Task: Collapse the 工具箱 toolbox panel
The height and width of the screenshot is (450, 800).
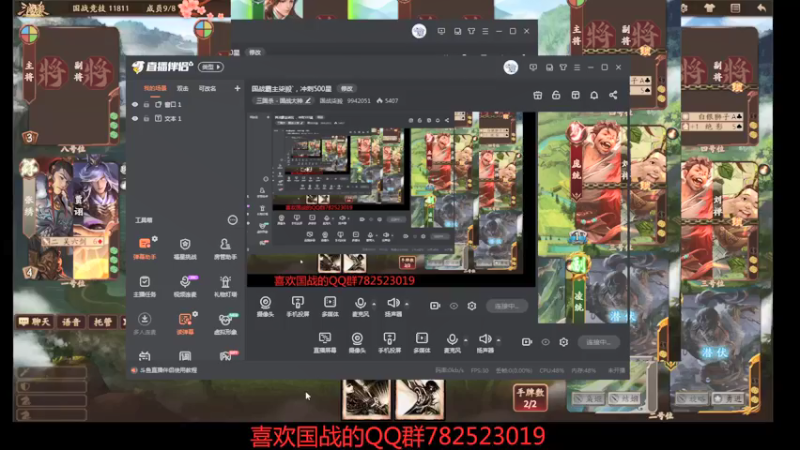Action: point(232,220)
